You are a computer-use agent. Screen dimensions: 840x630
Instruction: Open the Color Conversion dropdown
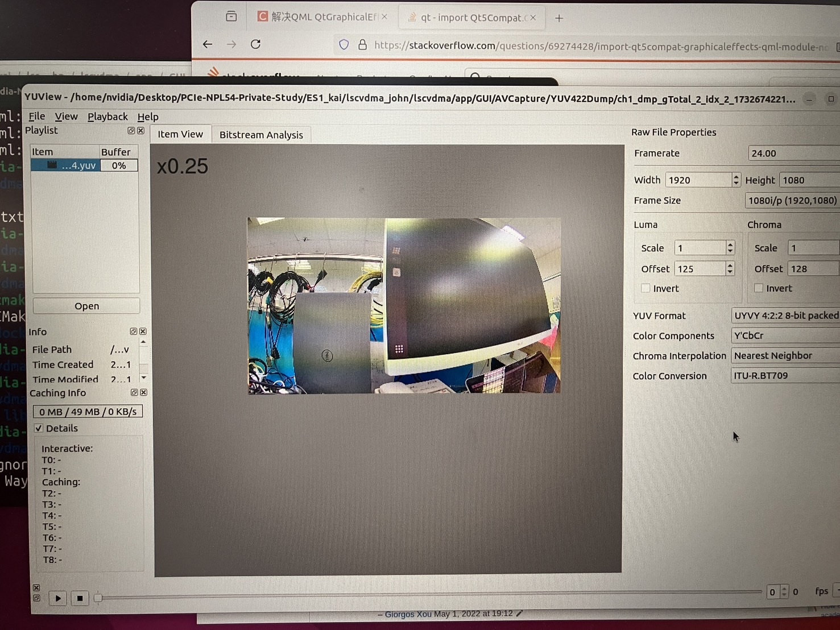(785, 376)
